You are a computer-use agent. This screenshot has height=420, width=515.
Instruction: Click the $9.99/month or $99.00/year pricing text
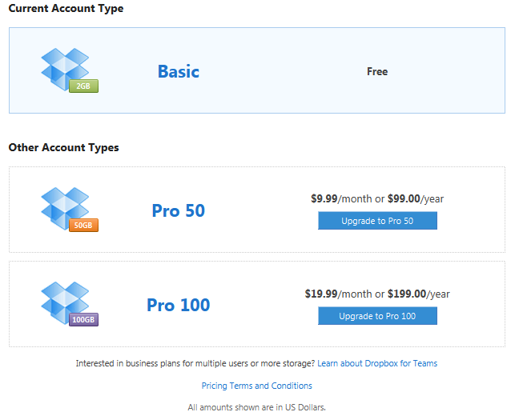(377, 199)
